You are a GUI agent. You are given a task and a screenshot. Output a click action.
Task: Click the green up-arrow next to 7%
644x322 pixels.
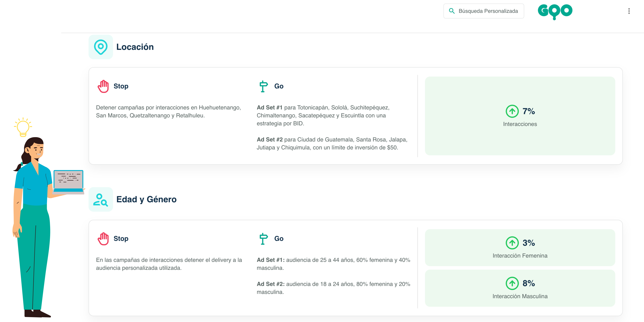pos(512,111)
